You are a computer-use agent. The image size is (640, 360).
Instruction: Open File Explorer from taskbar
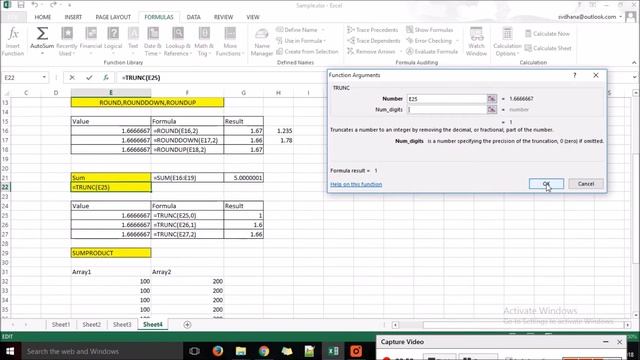[241, 351]
